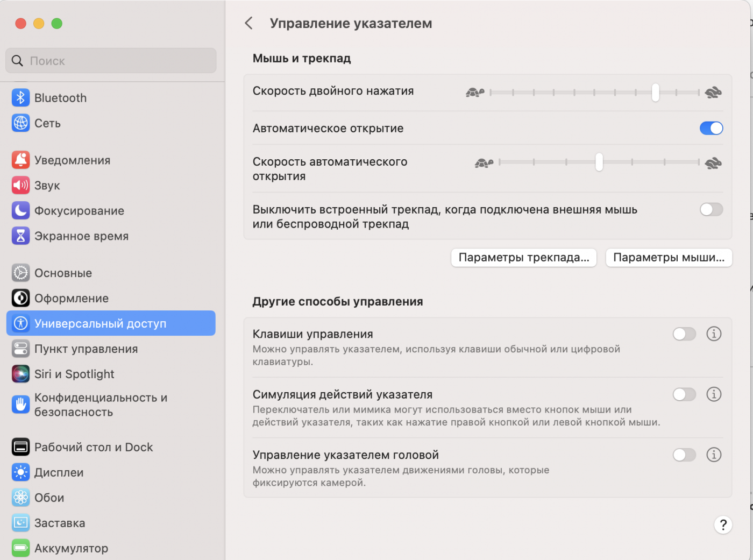The image size is (753, 560).
Task: Show info for Управление указателем головой
Action: pyautogui.click(x=714, y=455)
